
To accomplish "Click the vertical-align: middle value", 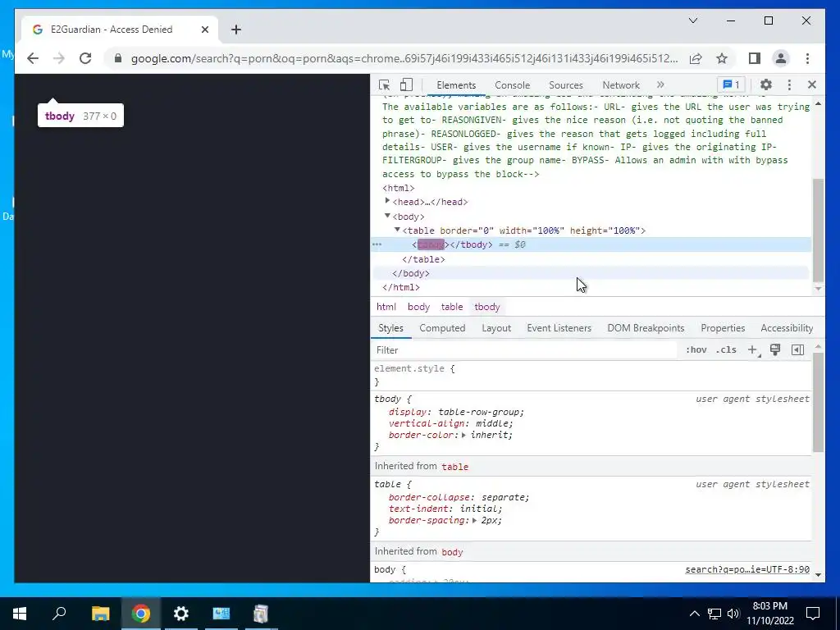I will coord(493,423).
